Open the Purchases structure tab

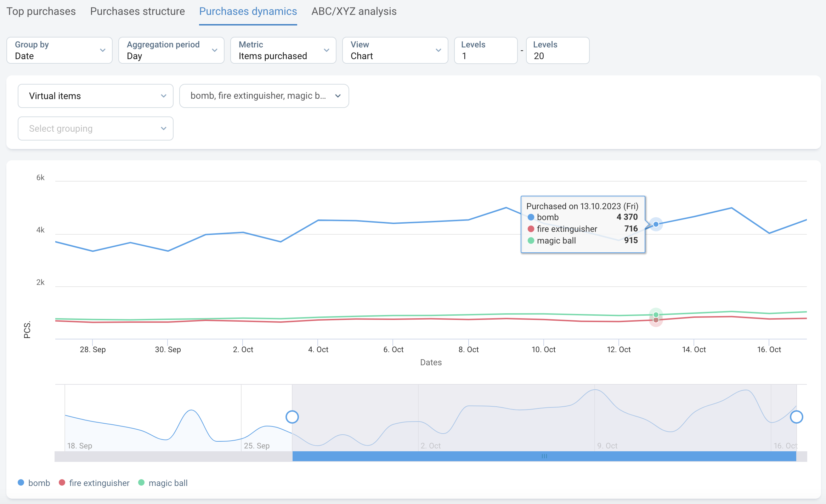(137, 11)
